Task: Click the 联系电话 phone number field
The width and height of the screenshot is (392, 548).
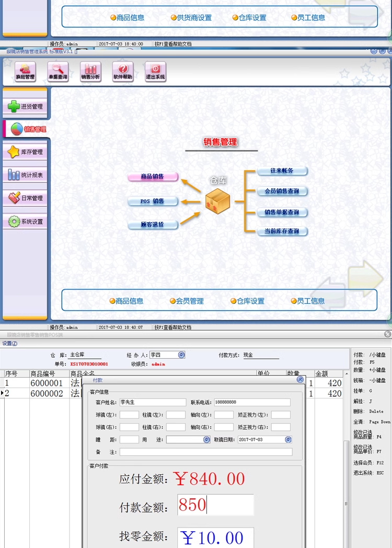Action: coord(252,402)
